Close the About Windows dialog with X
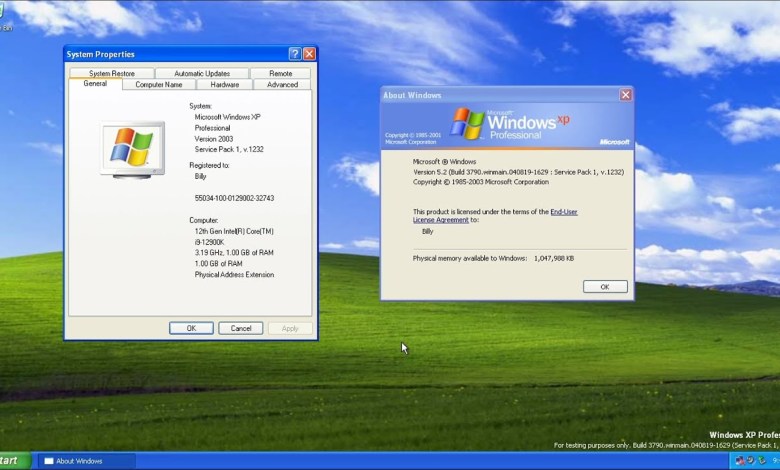The width and height of the screenshot is (780, 470). (x=625, y=95)
